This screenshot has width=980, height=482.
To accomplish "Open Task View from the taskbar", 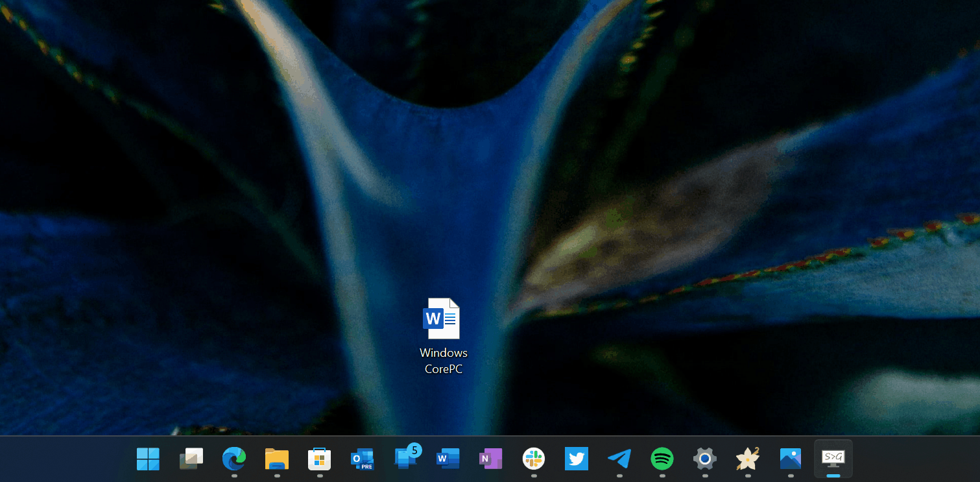I will [191, 459].
